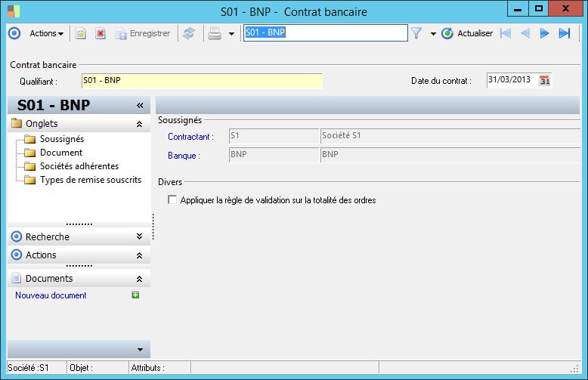Open the side panel bottom dropdown arrow

140,350
